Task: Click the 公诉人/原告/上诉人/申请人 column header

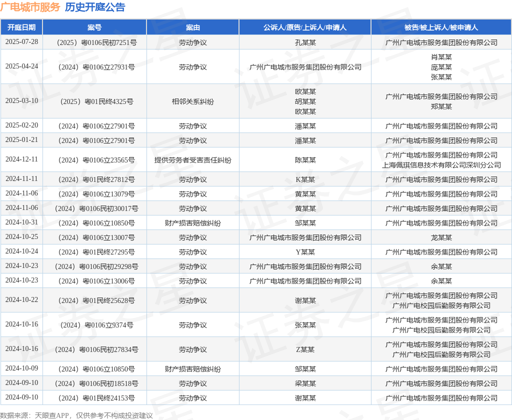Action: [305, 27]
